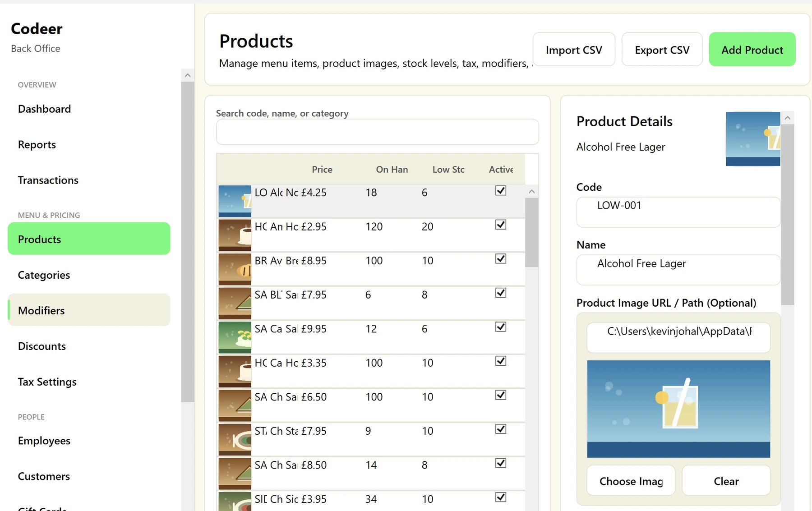Toggle Active checkbox for the starter £7.95 row
Screen dimensions: 812x511
pos(501,429)
